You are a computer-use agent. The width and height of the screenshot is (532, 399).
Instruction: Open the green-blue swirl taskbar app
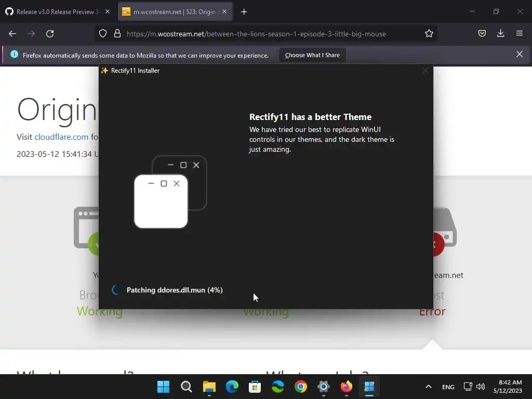pos(278,387)
